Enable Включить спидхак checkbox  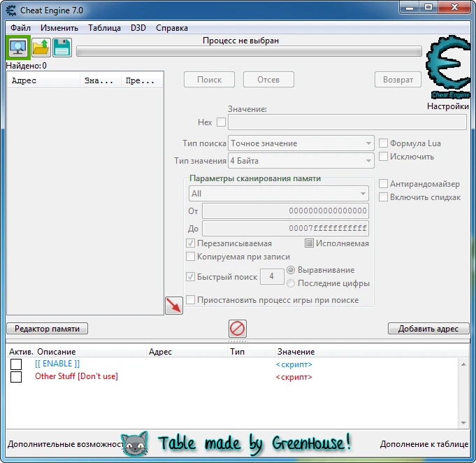pyautogui.click(x=383, y=197)
